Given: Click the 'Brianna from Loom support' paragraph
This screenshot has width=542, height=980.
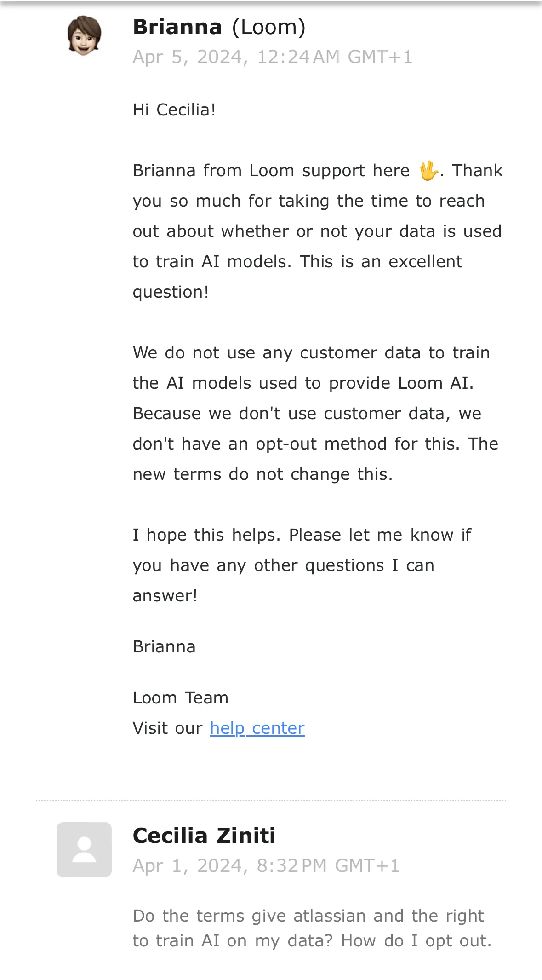Looking at the screenshot, I should click(318, 231).
